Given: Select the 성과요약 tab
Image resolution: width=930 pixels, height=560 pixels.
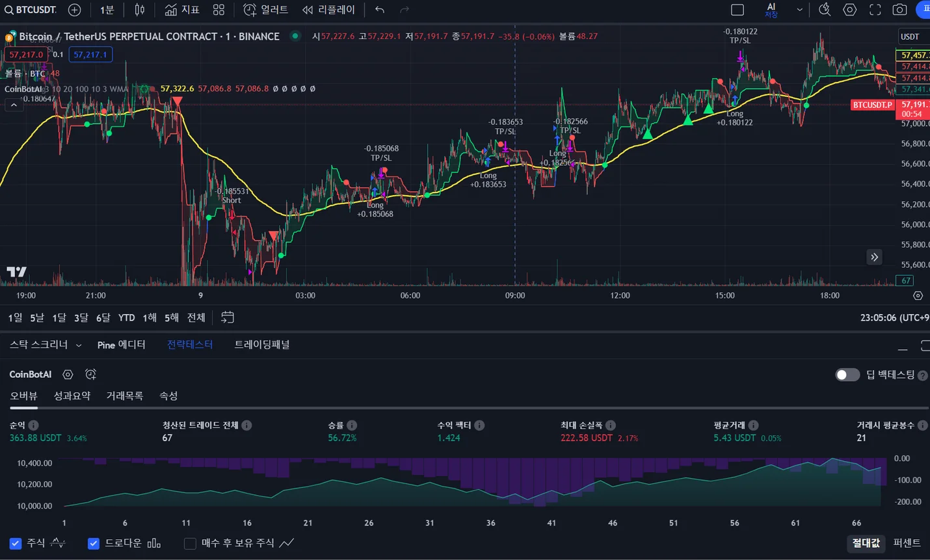Looking at the screenshot, I should tap(72, 395).
